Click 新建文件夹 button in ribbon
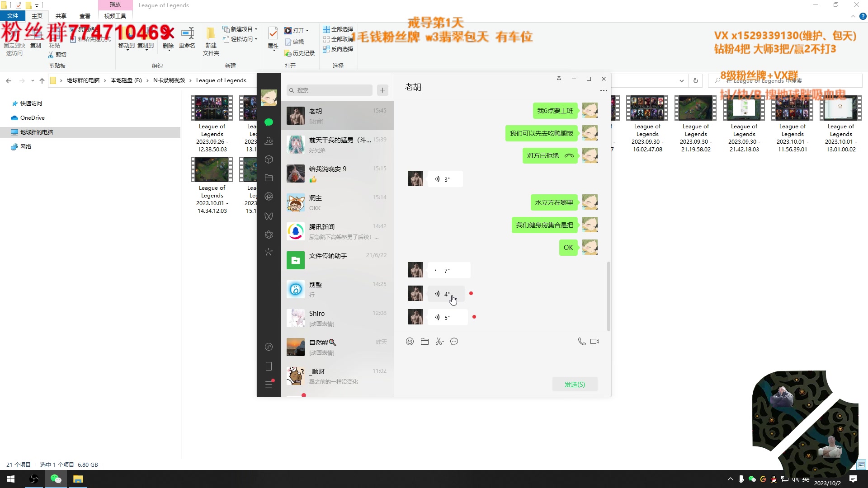Screen dimensions: 868x488 pos(211,41)
